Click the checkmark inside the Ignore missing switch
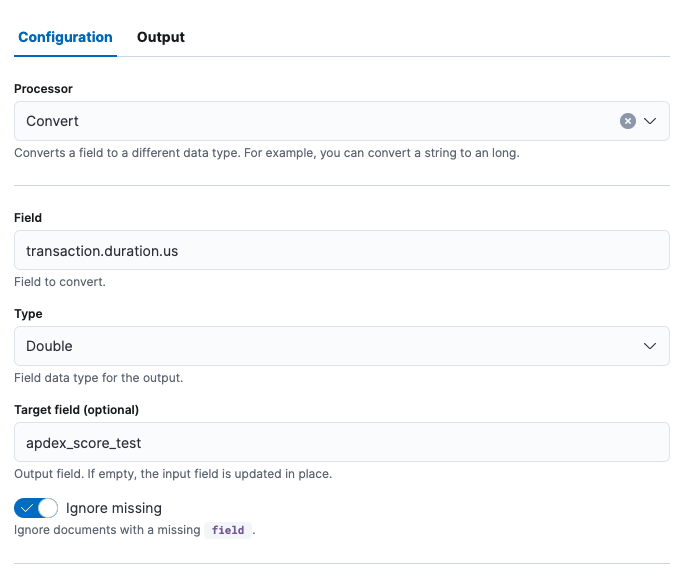Image resolution: width=692 pixels, height=582 pixels. pos(26,508)
